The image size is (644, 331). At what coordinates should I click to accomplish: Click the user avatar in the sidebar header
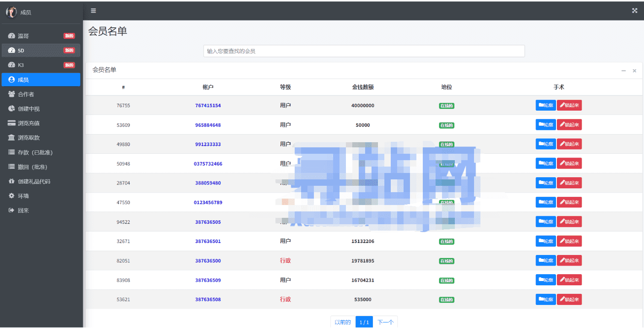point(11,12)
